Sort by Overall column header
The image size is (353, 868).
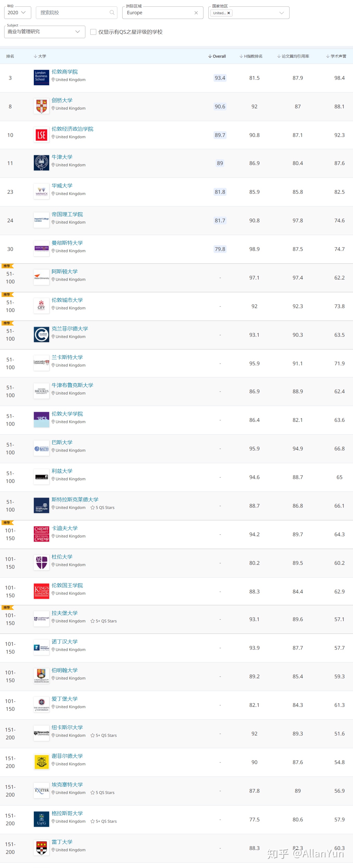coord(217,56)
